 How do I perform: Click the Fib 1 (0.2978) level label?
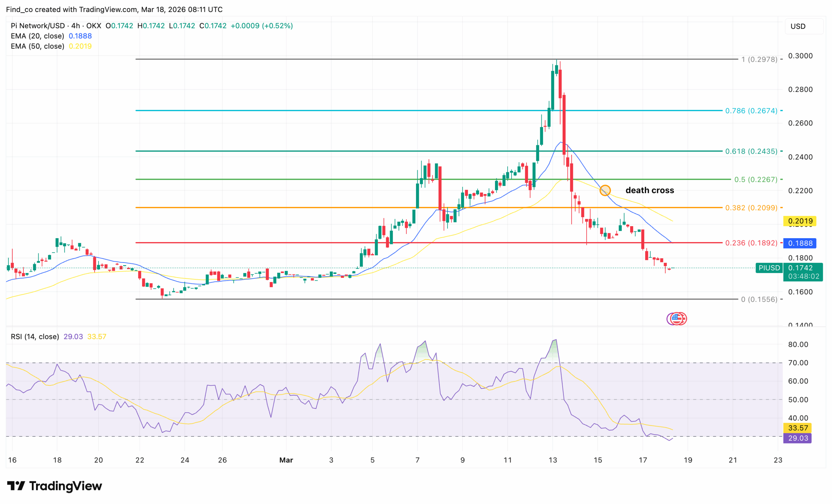coord(759,59)
